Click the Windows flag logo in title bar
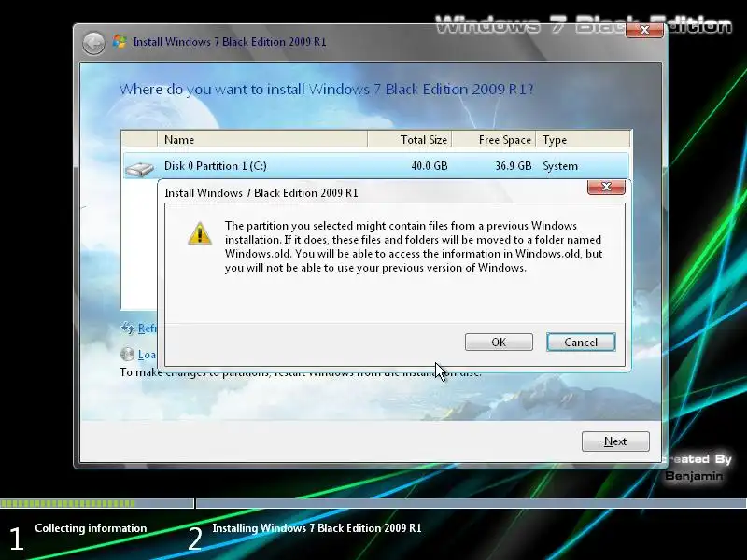Viewport: 747px width, 560px height. tap(120, 41)
